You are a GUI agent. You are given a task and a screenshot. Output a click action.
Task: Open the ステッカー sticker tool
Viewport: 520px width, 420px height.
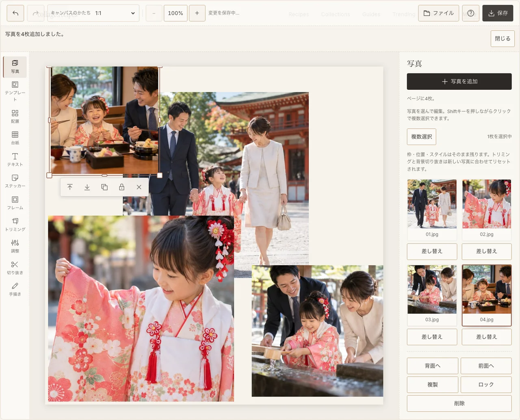(15, 181)
